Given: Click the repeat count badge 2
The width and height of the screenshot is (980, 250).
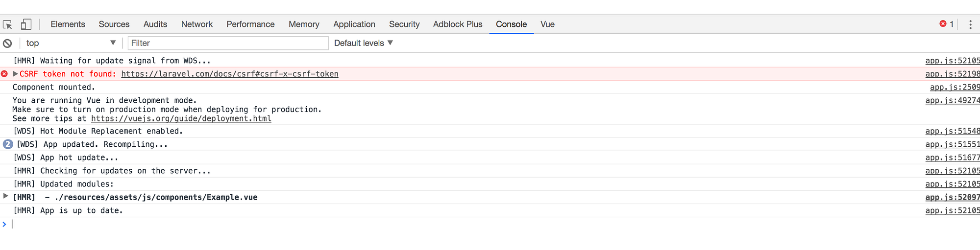Looking at the screenshot, I should click(x=8, y=144).
